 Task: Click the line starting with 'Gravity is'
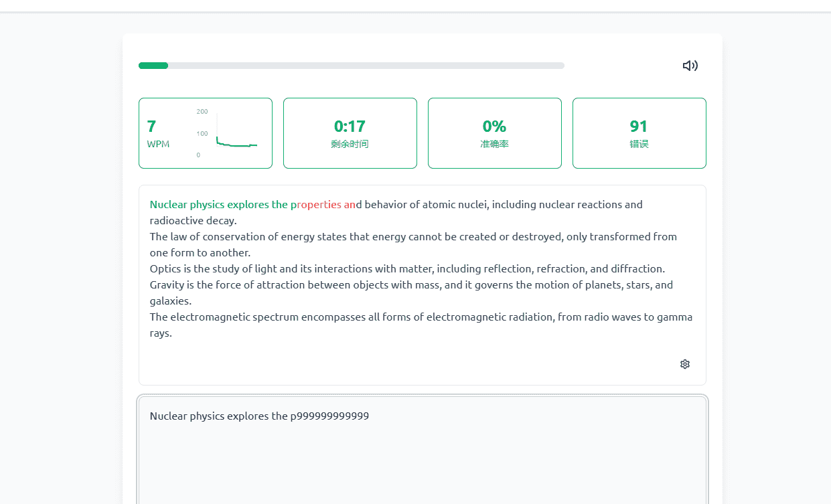click(411, 292)
